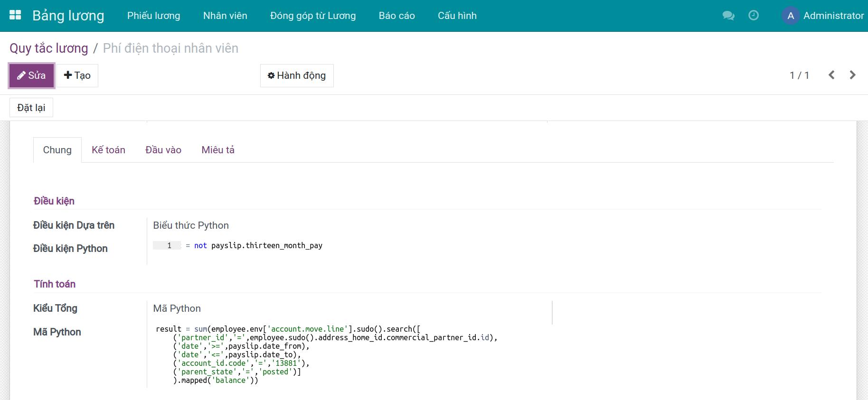Open the Cấu hình menu
The height and width of the screenshot is (400, 868).
coord(457,16)
